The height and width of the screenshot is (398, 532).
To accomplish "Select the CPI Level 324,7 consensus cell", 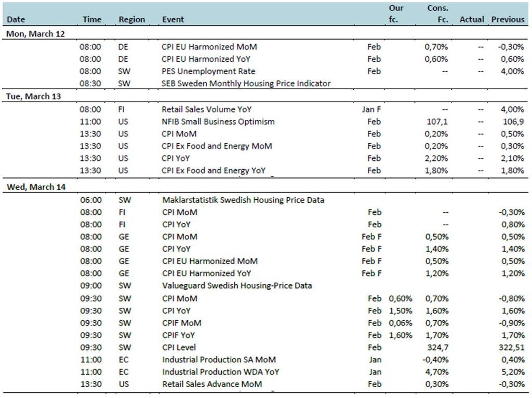I will tap(438, 347).
